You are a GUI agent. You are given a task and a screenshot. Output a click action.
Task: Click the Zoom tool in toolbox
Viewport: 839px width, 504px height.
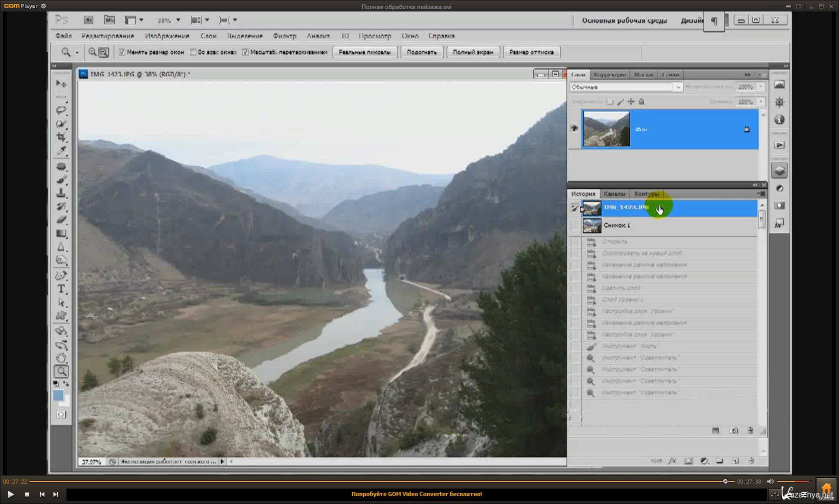coord(61,371)
